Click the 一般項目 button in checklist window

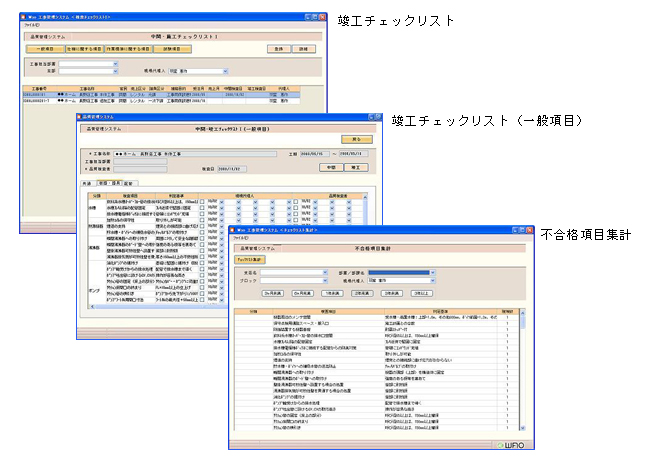[x=40, y=48]
